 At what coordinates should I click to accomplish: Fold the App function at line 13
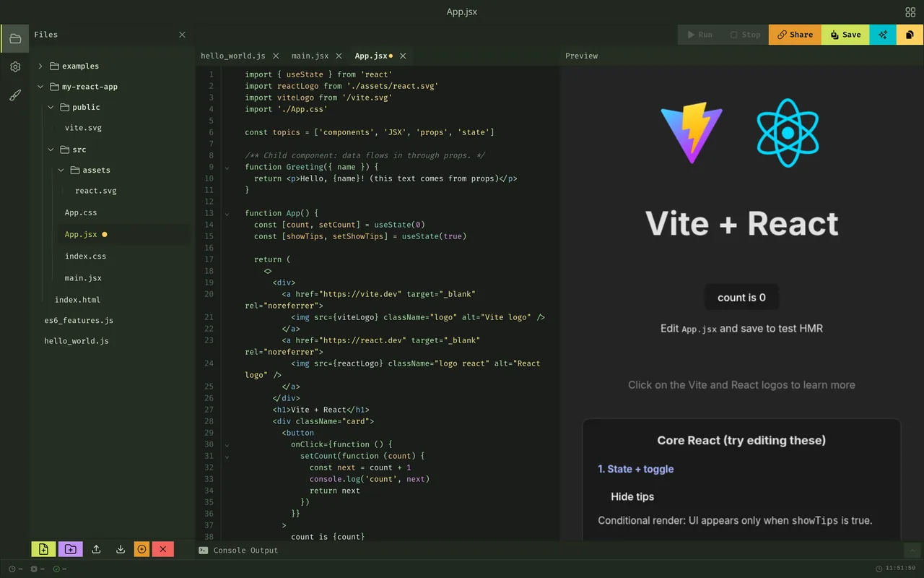point(227,213)
